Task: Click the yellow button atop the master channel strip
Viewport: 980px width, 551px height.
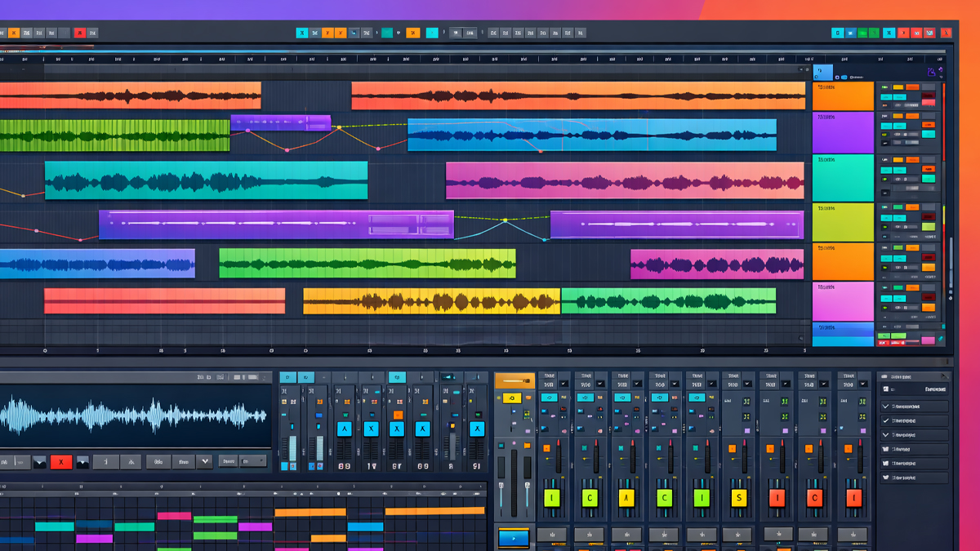Action: [x=512, y=398]
